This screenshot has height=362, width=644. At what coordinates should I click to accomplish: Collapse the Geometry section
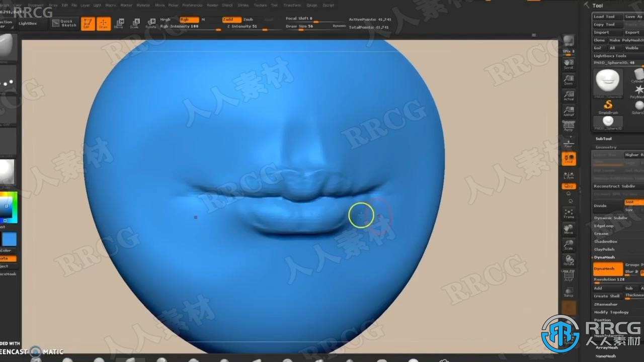pos(606,147)
